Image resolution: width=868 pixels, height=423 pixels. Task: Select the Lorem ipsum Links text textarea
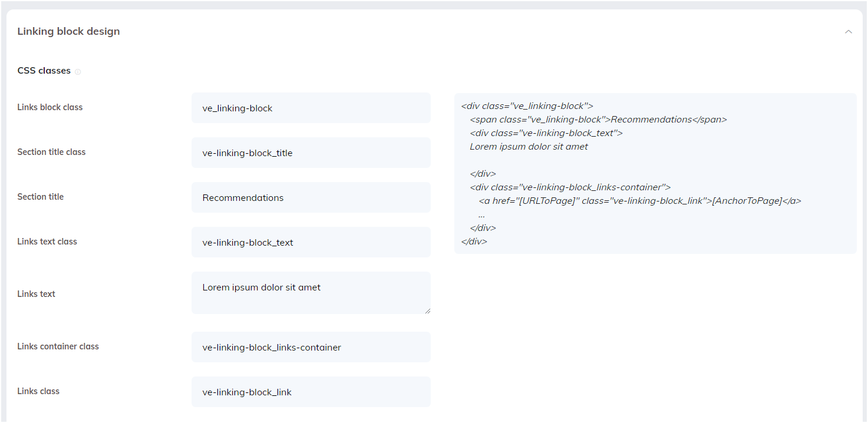point(311,293)
